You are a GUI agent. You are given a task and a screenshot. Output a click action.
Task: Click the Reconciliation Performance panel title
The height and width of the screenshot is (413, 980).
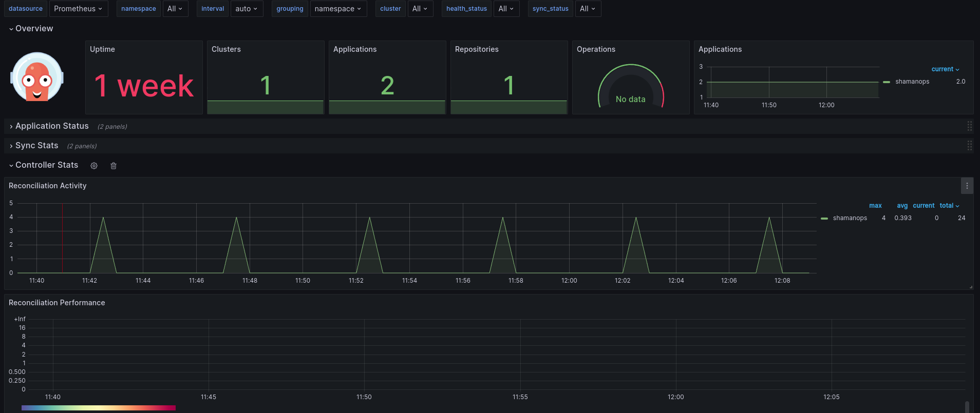(x=57, y=303)
